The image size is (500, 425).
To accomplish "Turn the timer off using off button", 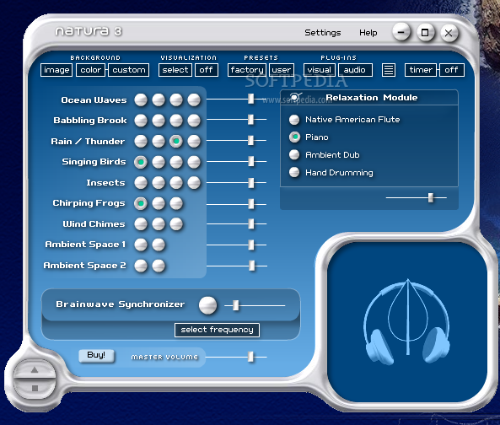I will 451,70.
